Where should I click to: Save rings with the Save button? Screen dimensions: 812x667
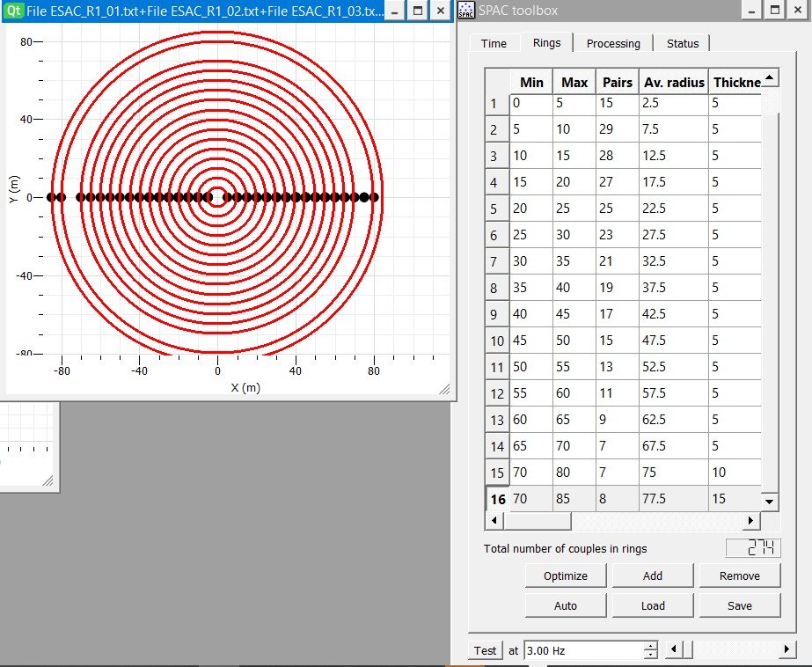click(739, 605)
